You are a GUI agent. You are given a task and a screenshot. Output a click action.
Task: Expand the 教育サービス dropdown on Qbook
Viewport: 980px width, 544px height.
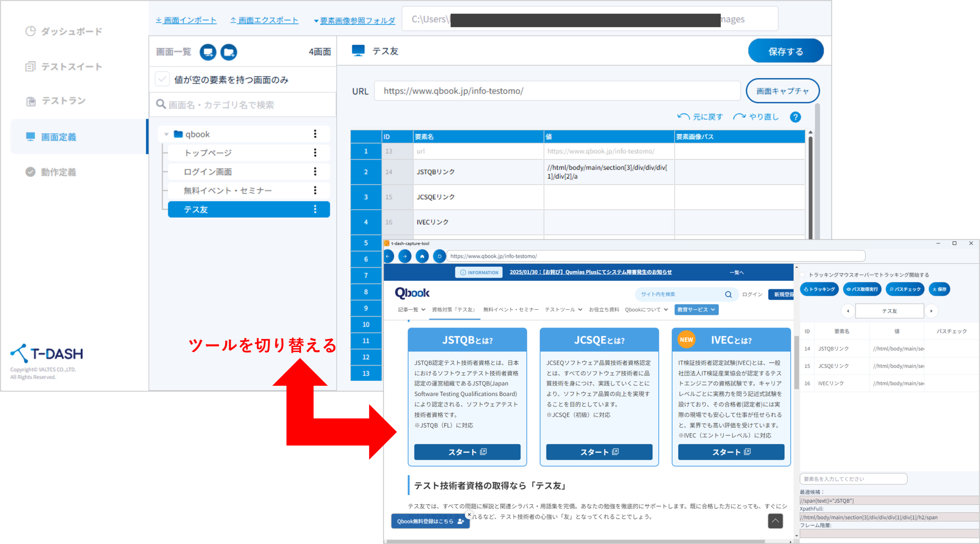pos(696,310)
